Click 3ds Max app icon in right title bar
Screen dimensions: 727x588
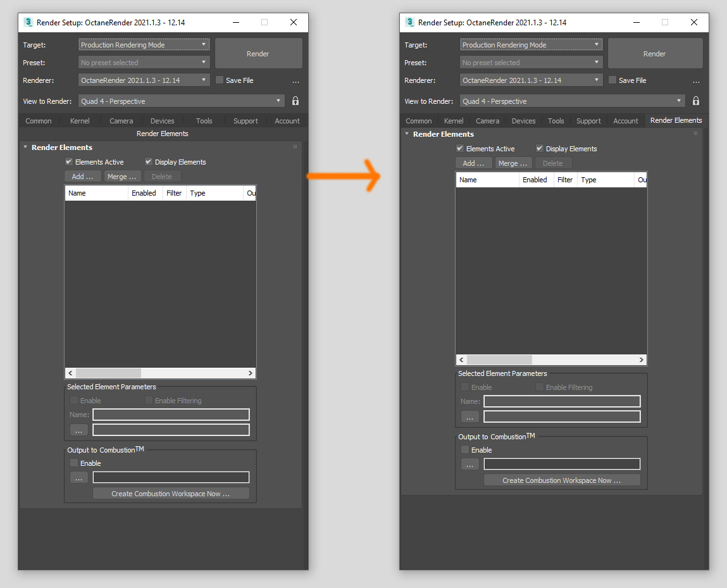pyautogui.click(x=409, y=22)
